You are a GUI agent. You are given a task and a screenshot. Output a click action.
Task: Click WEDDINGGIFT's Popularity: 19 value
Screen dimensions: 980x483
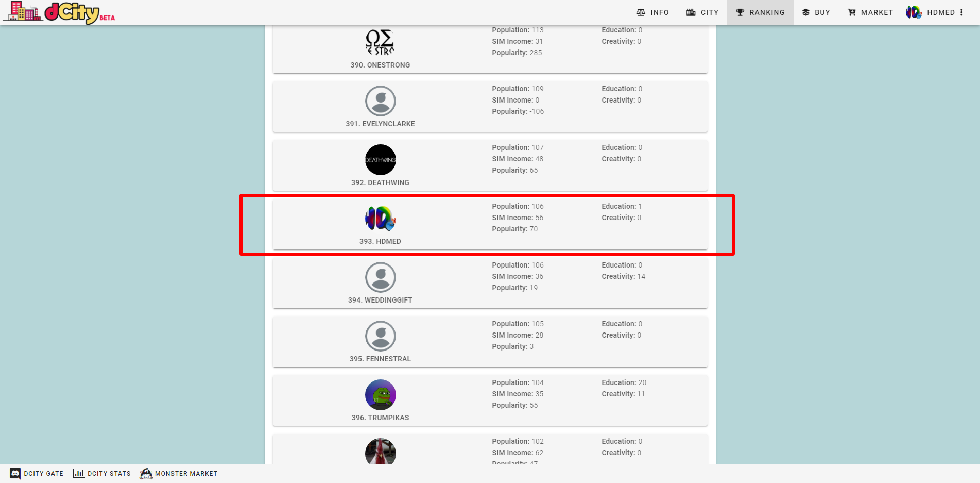click(514, 288)
